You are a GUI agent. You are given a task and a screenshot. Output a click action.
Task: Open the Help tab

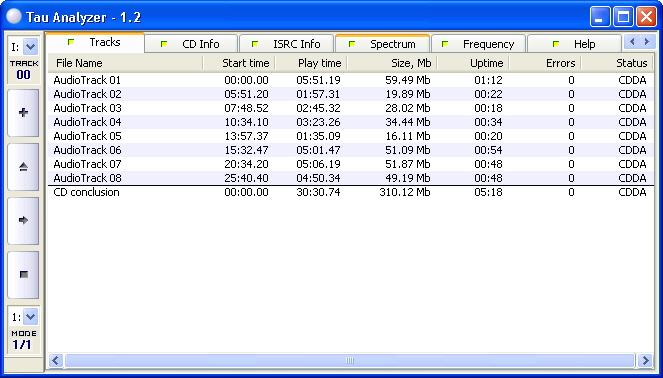(575, 44)
